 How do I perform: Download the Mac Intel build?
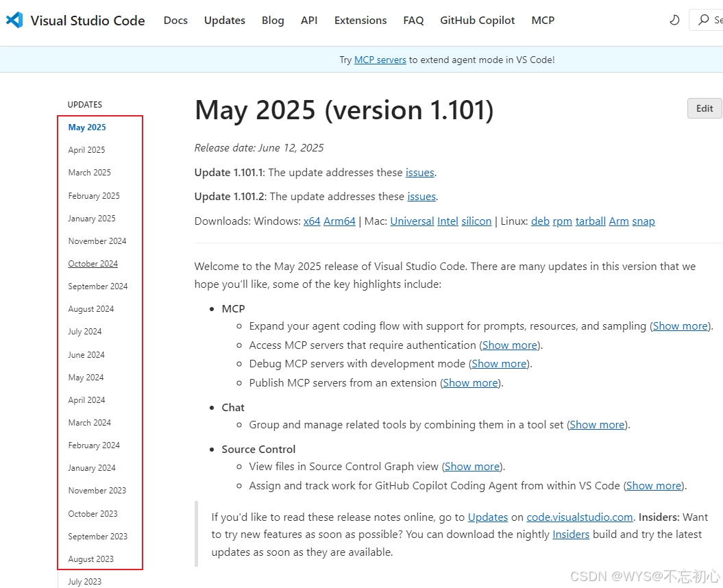pyautogui.click(x=448, y=221)
